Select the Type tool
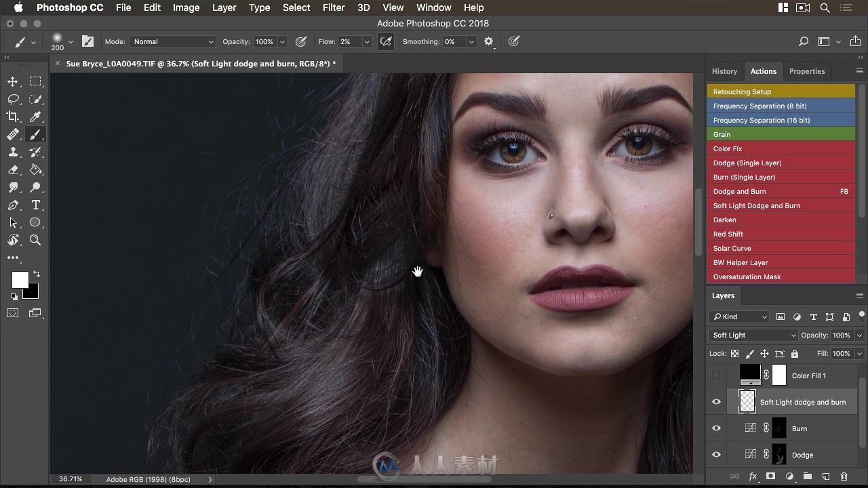868x488 pixels. point(35,205)
